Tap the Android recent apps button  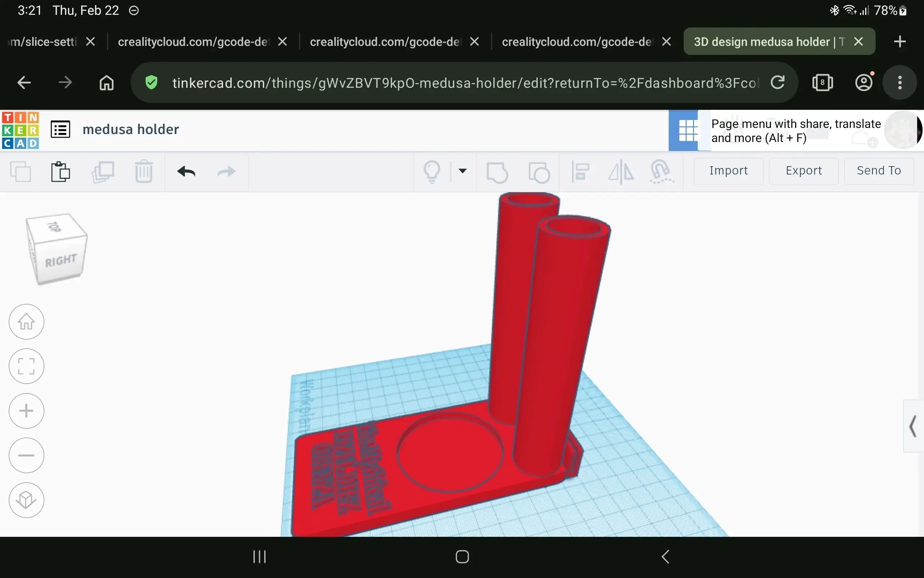[260, 557]
